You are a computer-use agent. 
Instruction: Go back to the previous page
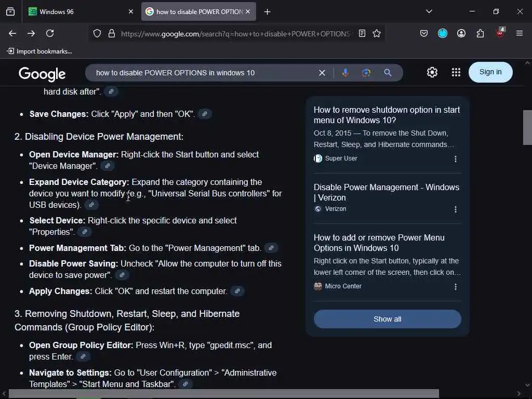click(12, 33)
